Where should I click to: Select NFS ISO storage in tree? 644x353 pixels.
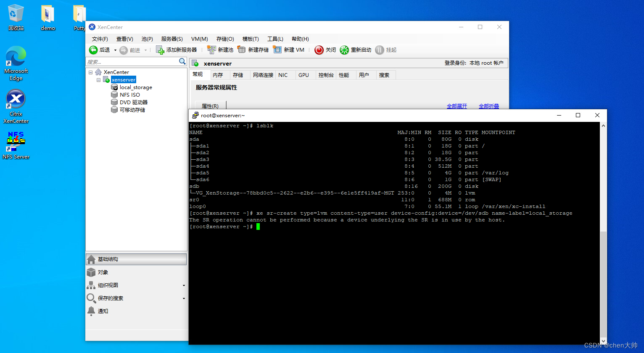130,95
